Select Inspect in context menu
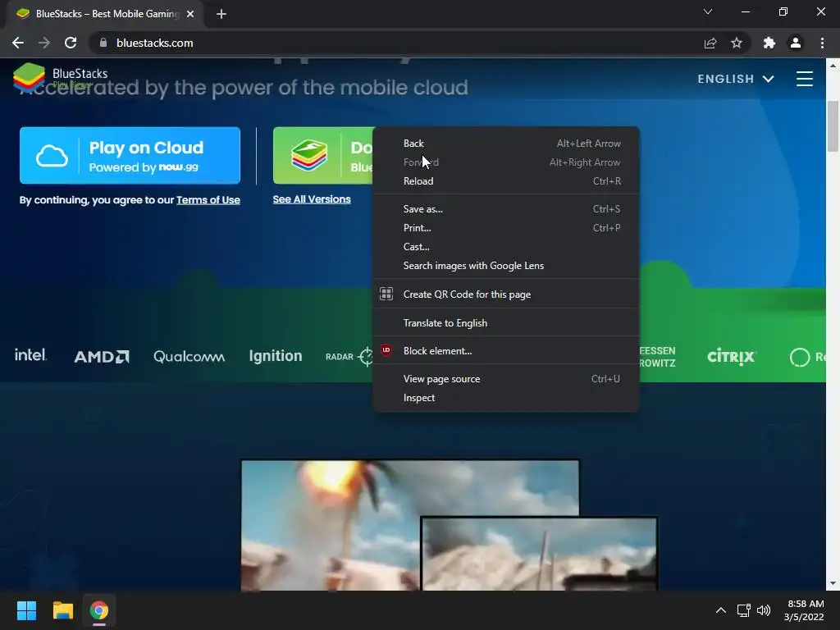The image size is (840, 630). pyautogui.click(x=505, y=398)
